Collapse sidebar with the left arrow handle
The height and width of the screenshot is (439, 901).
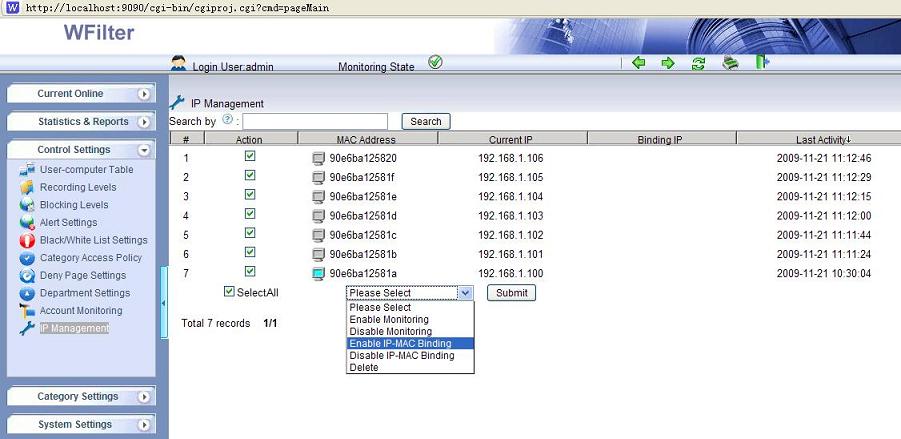click(x=164, y=303)
